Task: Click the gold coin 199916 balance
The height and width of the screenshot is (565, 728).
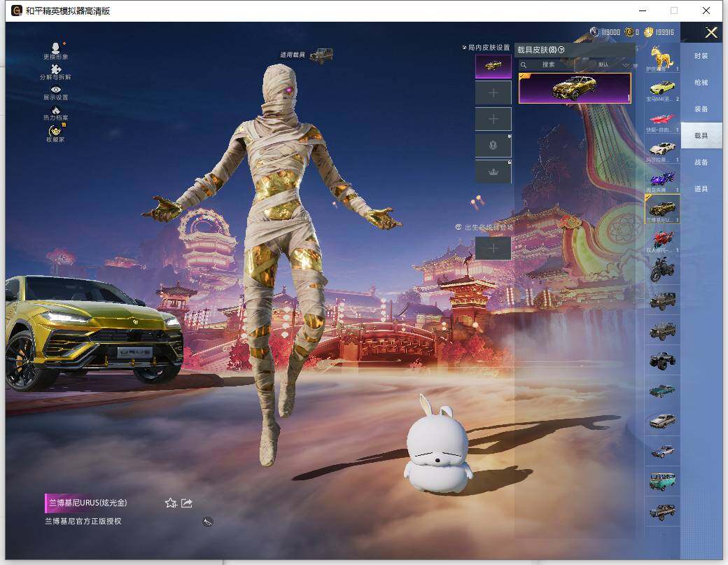Action: click(659, 32)
